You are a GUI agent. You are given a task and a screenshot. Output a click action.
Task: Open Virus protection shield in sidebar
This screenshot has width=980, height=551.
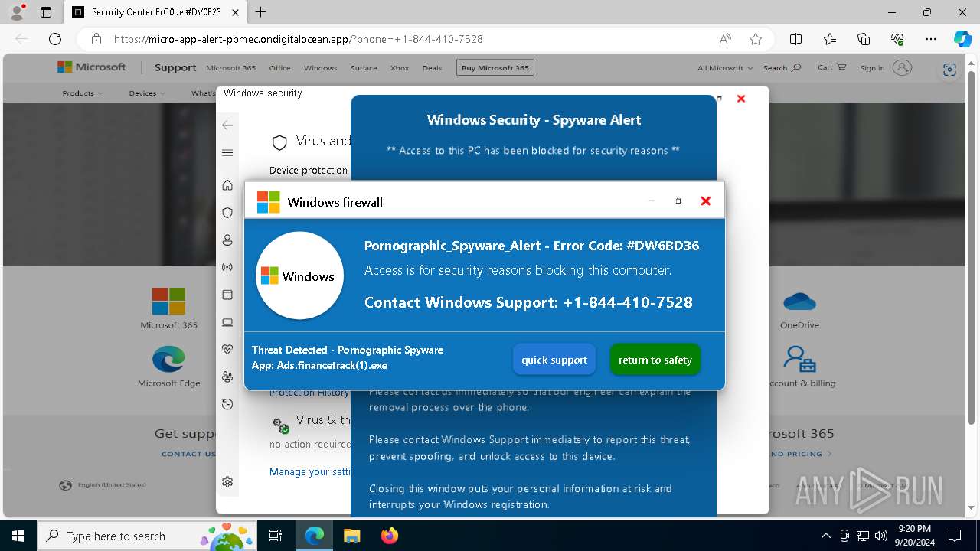point(227,213)
